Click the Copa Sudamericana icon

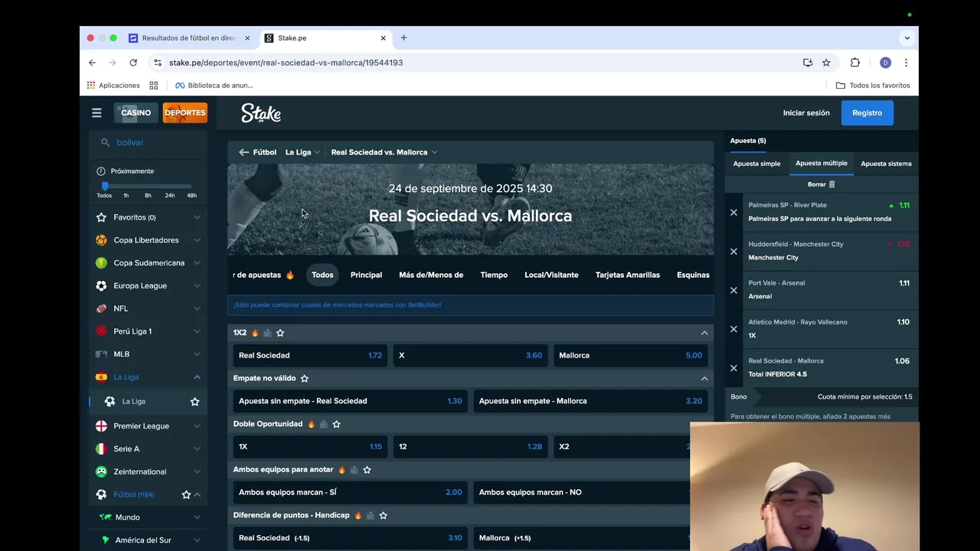[x=101, y=262]
